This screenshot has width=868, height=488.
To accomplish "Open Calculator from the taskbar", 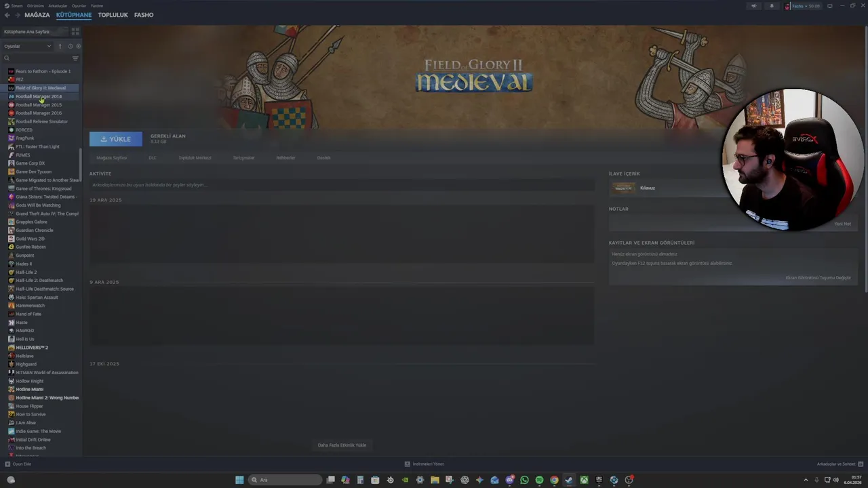I will 360,480.
